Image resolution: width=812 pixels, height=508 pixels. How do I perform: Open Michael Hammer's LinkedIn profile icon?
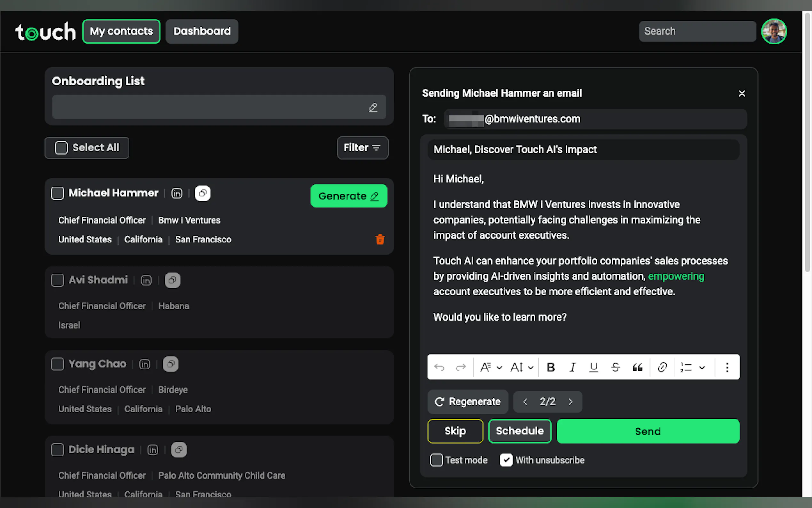(x=176, y=193)
